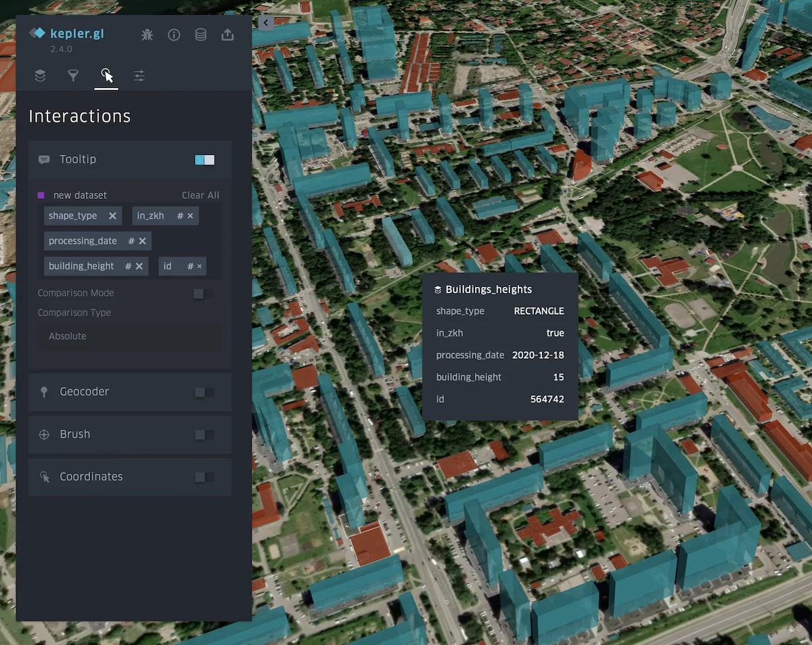The height and width of the screenshot is (645, 812).
Task: Open the Base map settings tab
Action: (139, 75)
